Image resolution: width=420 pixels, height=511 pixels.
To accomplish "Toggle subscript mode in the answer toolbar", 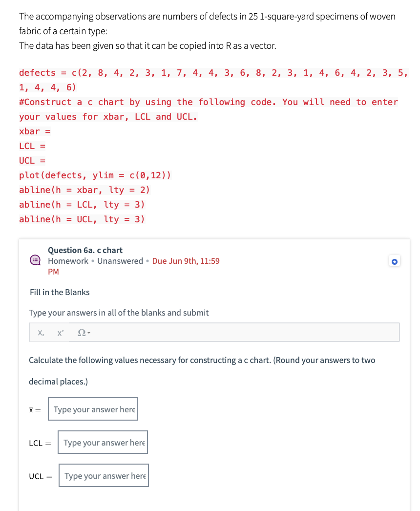I will click(41, 332).
